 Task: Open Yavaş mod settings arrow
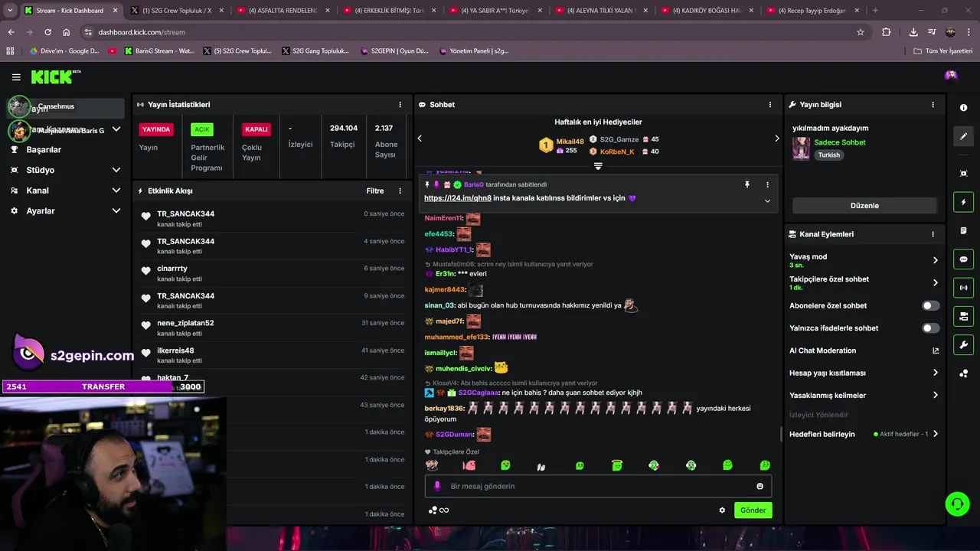[x=935, y=260]
